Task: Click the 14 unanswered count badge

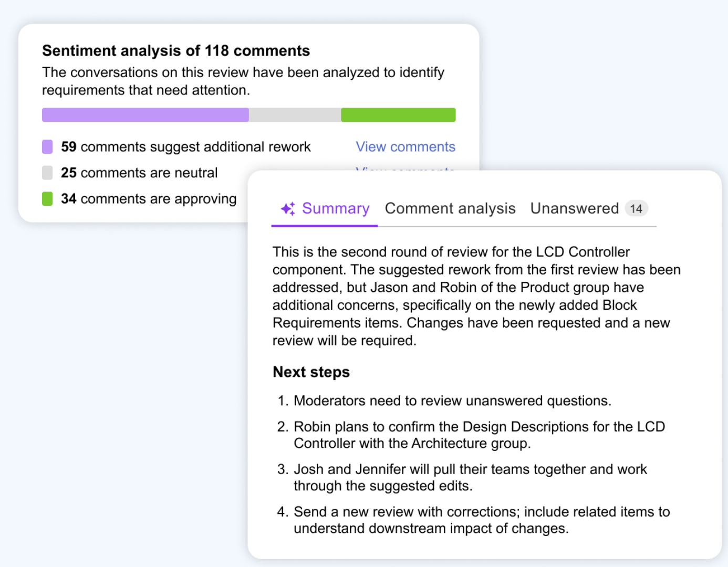Action: click(x=636, y=209)
